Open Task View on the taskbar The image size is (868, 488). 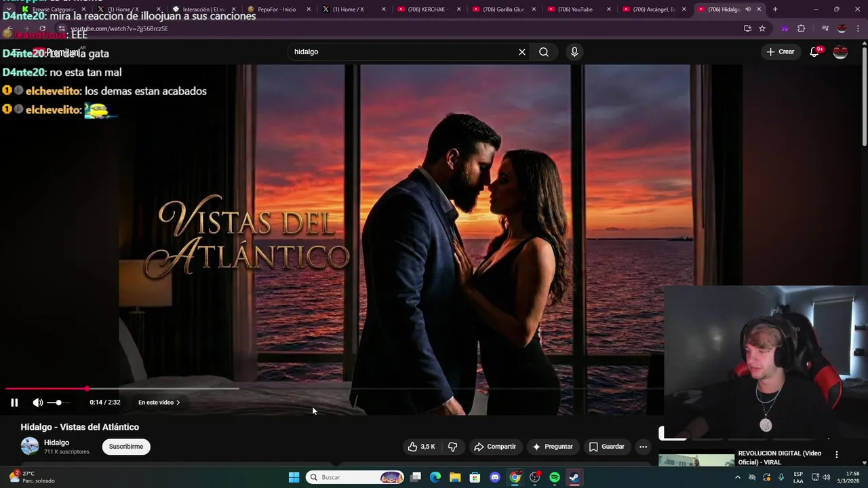[x=416, y=477]
